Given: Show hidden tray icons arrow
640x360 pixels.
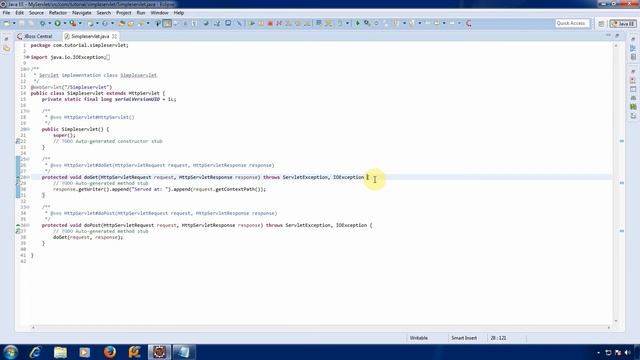Looking at the screenshot, I should point(598,352).
